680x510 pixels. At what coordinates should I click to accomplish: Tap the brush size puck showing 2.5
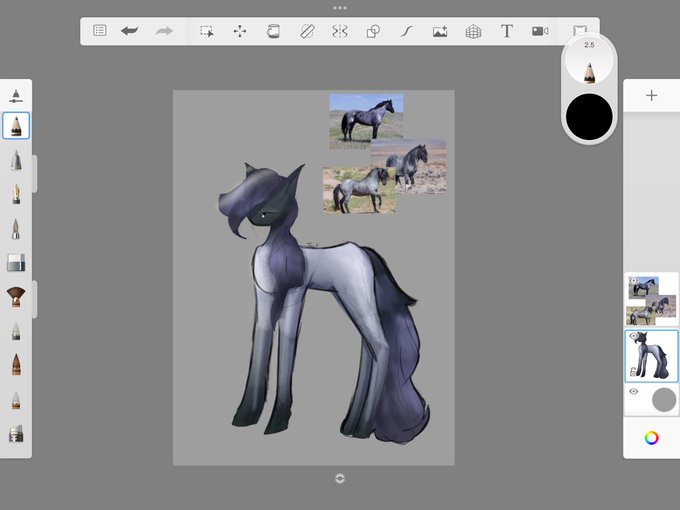(589, 61)
